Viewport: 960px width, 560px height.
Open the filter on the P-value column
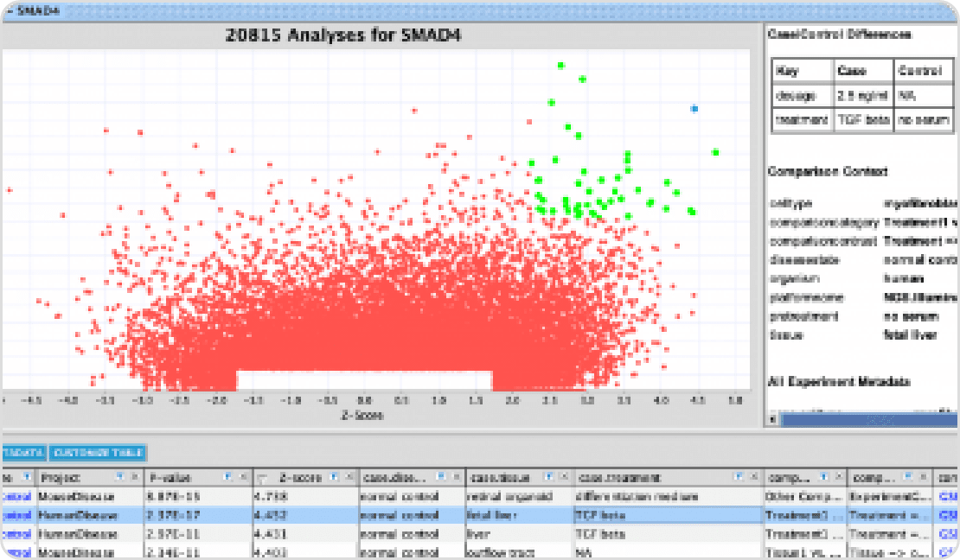(227, 477)
